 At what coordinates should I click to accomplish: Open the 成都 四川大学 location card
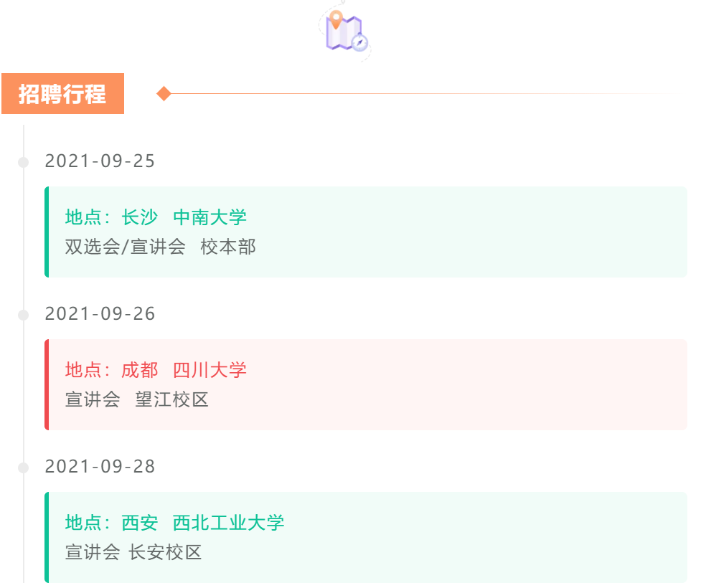pyautogui.click(x=366, y=384)
